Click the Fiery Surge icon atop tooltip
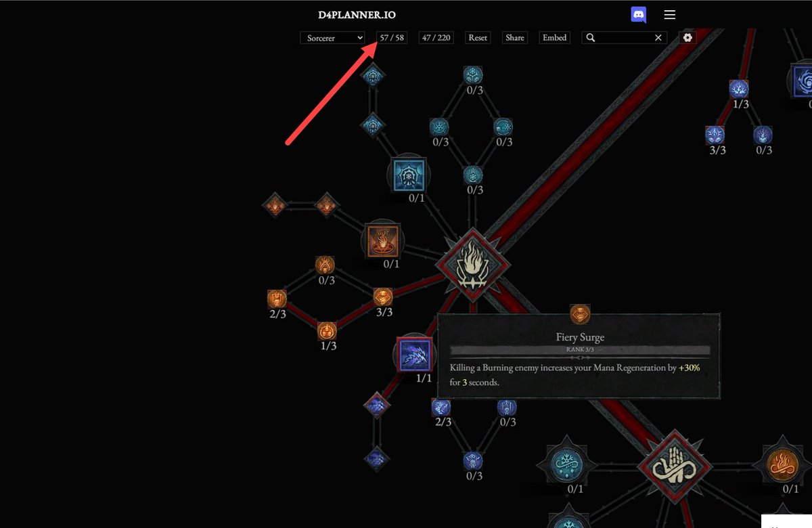 coord(580,314)
